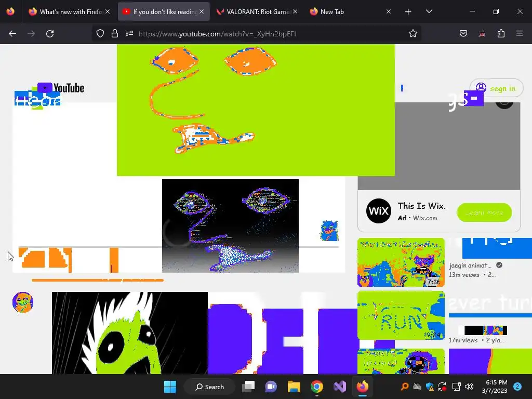Open the Firefox application menu
Viewport: 532px width, 399px height.
tap(520, 33)
